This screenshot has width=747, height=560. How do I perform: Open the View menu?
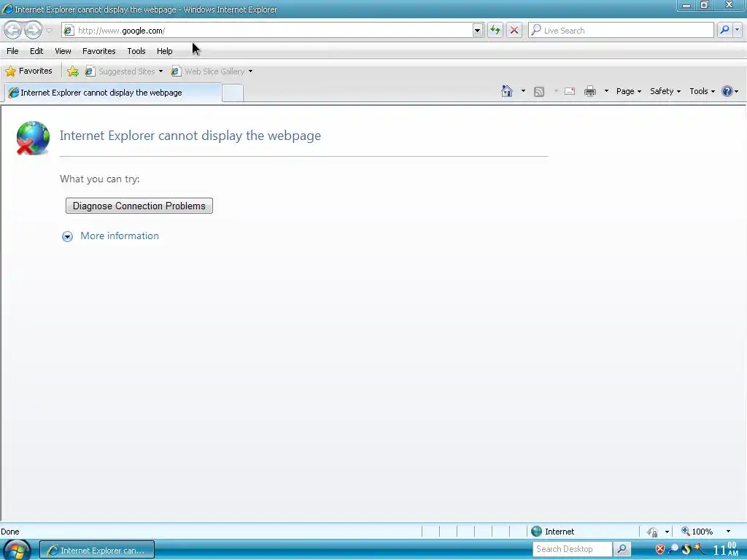(x=63, y=51)
